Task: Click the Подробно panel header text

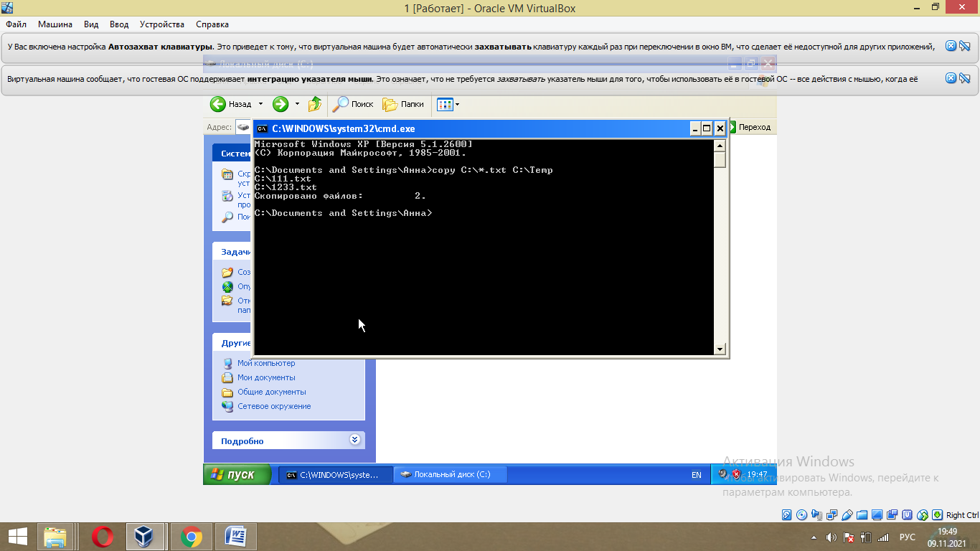Action: tap(242, 441)
